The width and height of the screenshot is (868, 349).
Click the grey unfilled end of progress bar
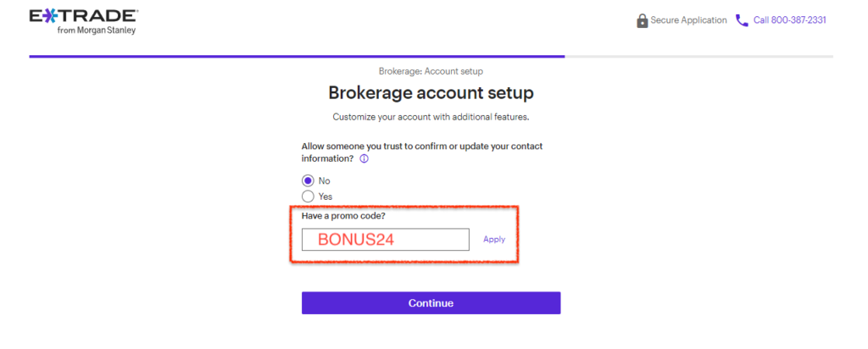coord(698,57)
